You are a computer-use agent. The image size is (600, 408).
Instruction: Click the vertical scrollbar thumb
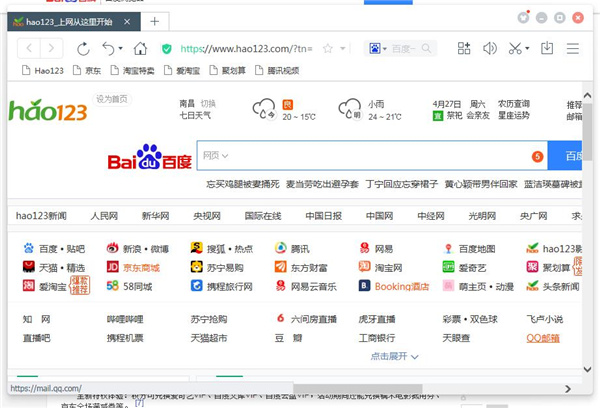pyautogui.click(x=588, y=132)
